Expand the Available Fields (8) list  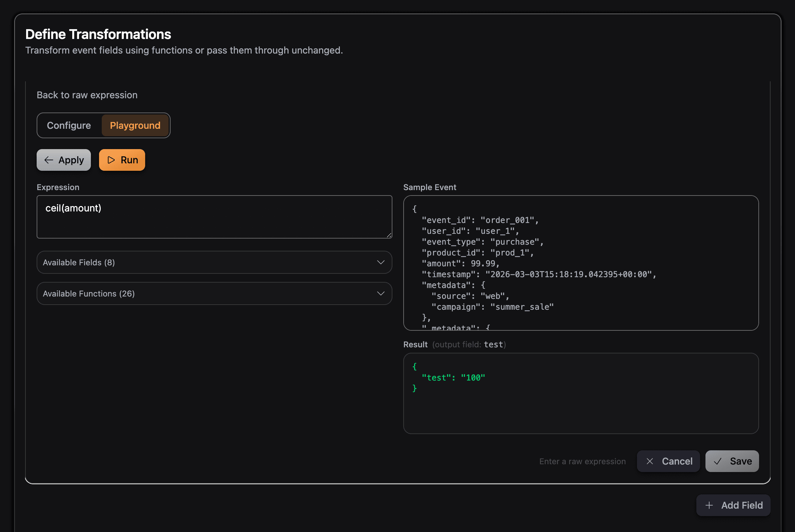coord(214,262)
